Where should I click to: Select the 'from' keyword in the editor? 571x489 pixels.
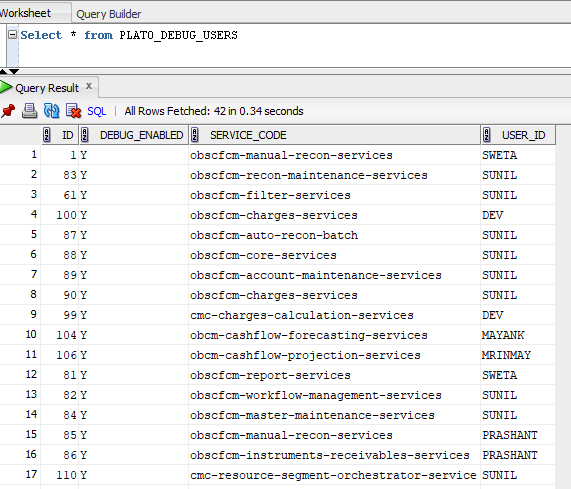click(x=98, y=35)
